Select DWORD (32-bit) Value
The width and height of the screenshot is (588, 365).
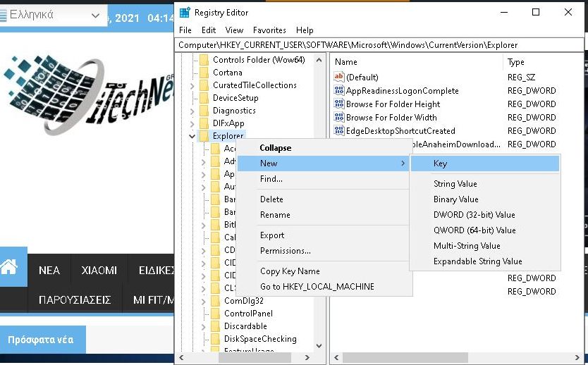(485, 215)
